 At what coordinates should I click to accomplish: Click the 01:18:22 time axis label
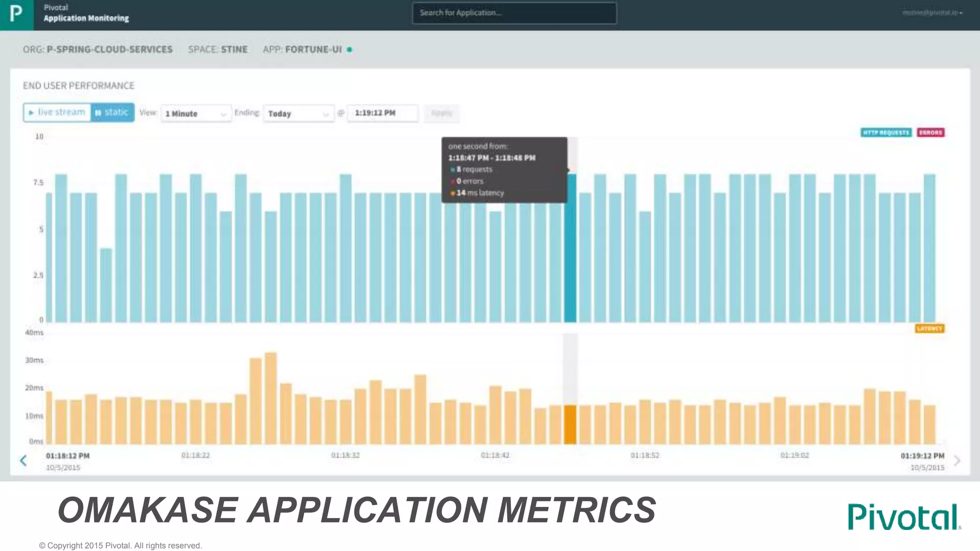pos(196,455)
